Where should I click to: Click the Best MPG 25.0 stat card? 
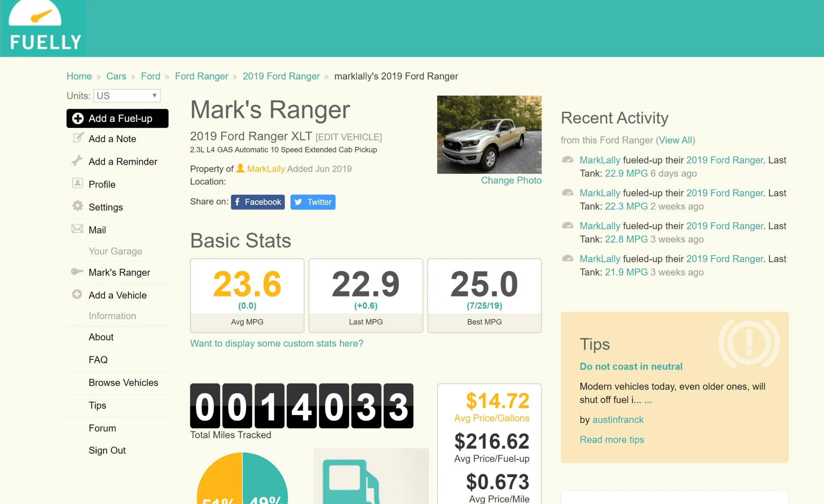pyautogui.click(x=484, y=296)
